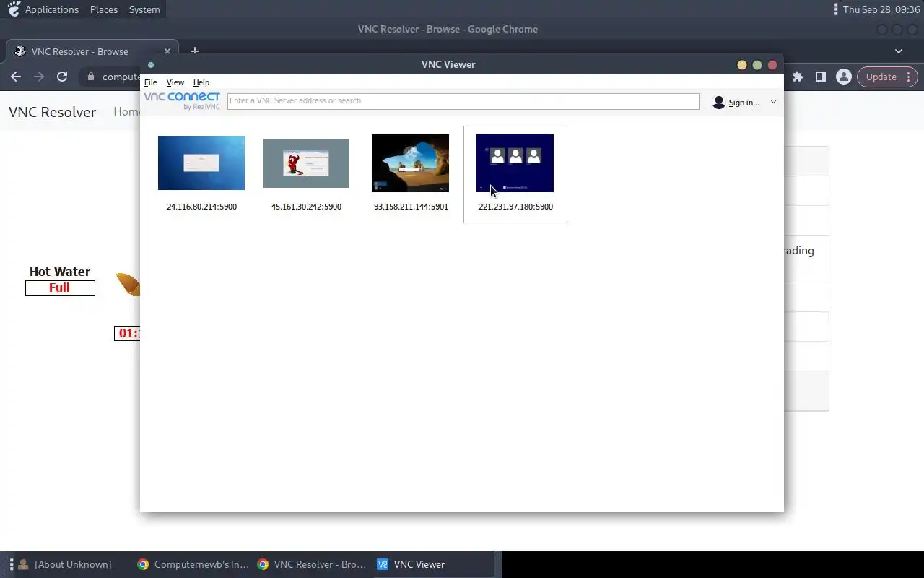Screen dimensions: 924x578
Task: Click the 93.158.211.144:5901 address label
Action: (411, 207)
